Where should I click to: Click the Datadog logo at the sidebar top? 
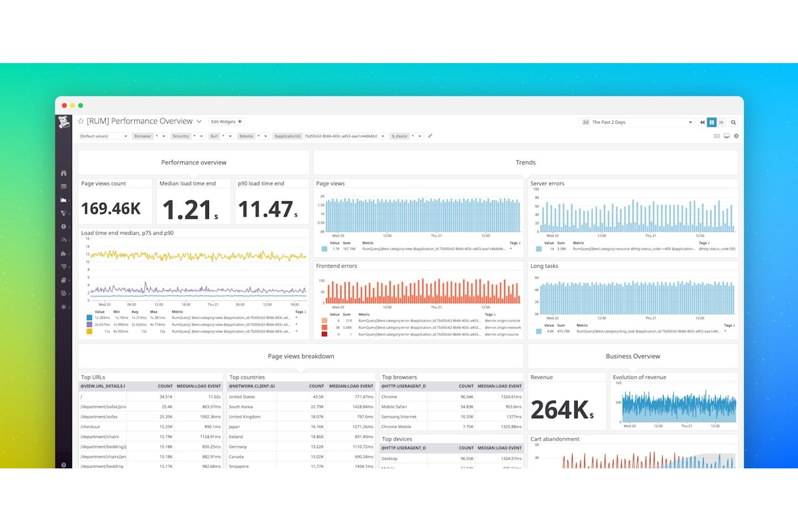pos(64,122)
